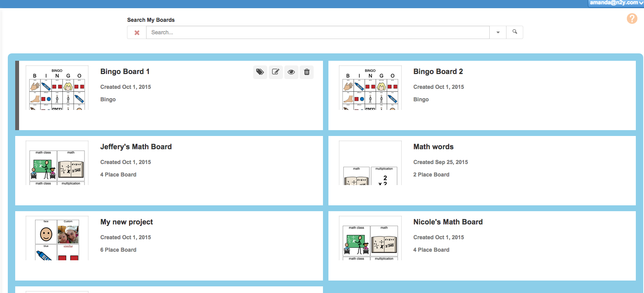Focus the Search My Boards input field
Viewport: 644px width, 293px height.
[x=318, y=33]
